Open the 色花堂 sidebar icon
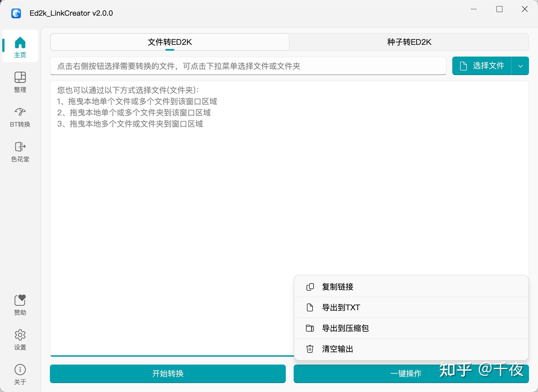The height and width of the screenshot is (392, 538). coord(20,151)
